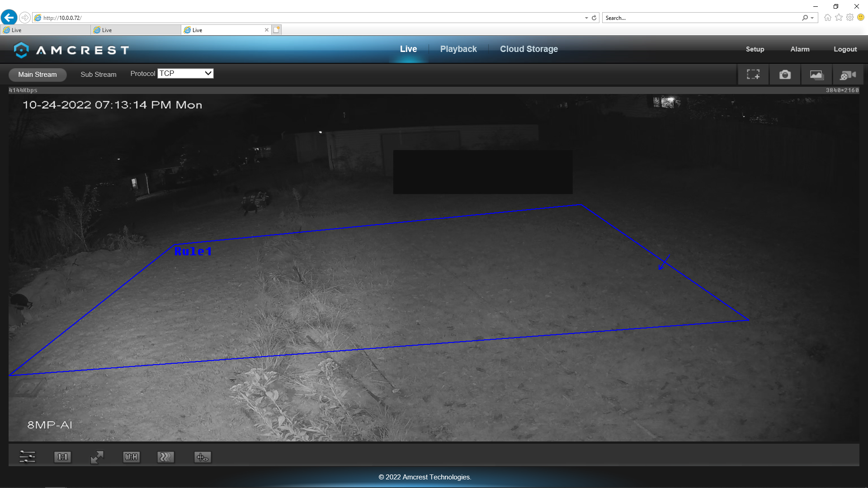
Task: Open the Playback tab
Action: click(x=458, y=49)
